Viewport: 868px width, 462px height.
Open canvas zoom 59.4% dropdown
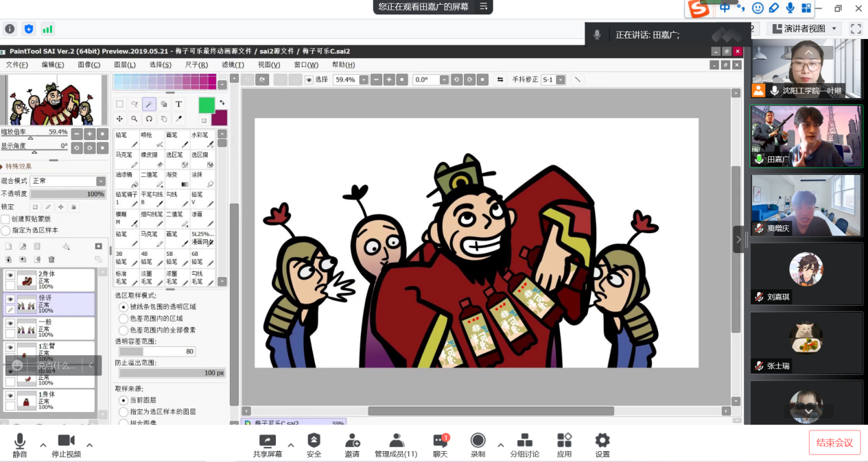pyautogui.click(x=363, y=80)
